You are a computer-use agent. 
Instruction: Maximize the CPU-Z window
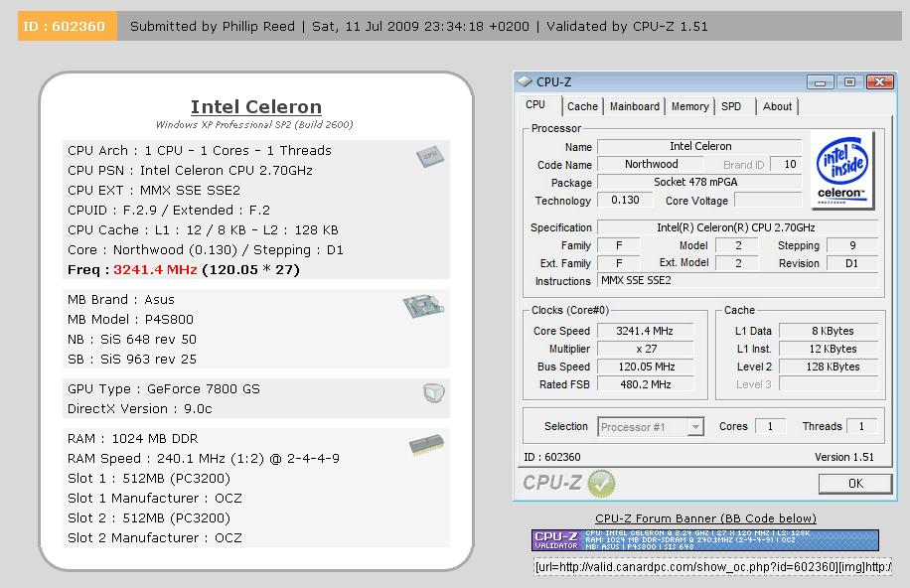click(x=849, y=82)
